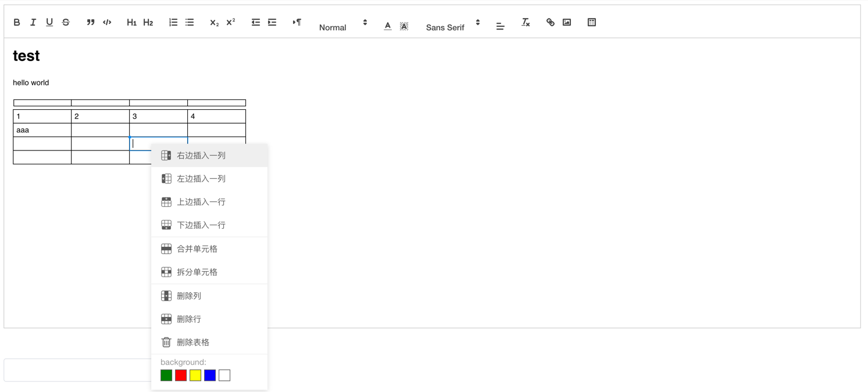868x392 pixels.
Task: Increase the text indent
Action: (x=272, y=22)
